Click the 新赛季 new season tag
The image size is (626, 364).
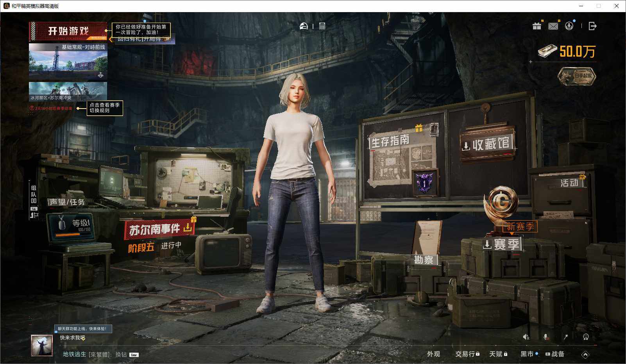pos(520,227)
